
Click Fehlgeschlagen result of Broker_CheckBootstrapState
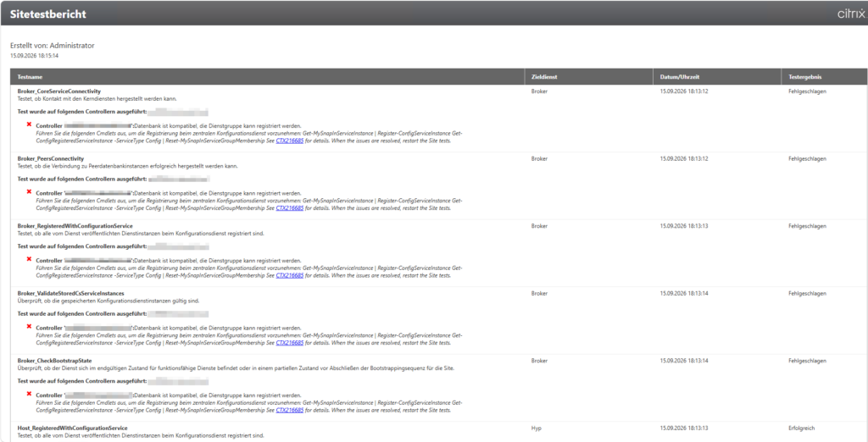(807, 361)
